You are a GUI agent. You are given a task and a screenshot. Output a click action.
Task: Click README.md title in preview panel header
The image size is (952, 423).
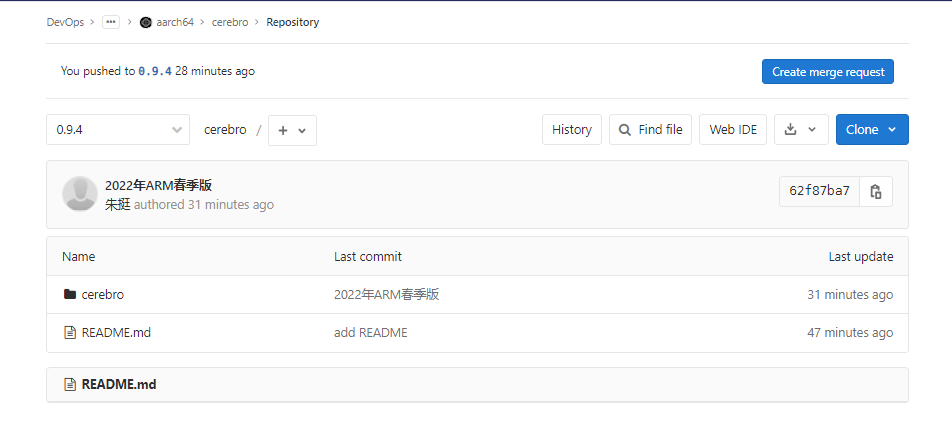119,384
